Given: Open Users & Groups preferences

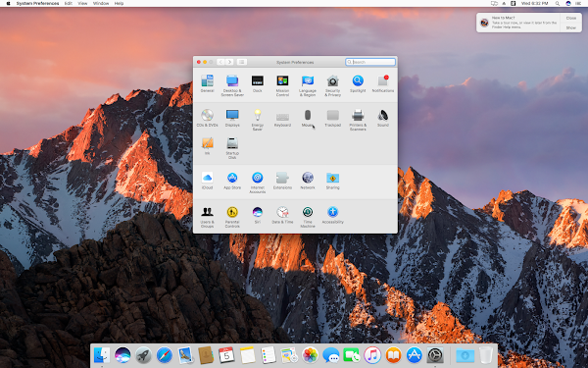Looking at the screenshot, I should (x=207, y=217).
